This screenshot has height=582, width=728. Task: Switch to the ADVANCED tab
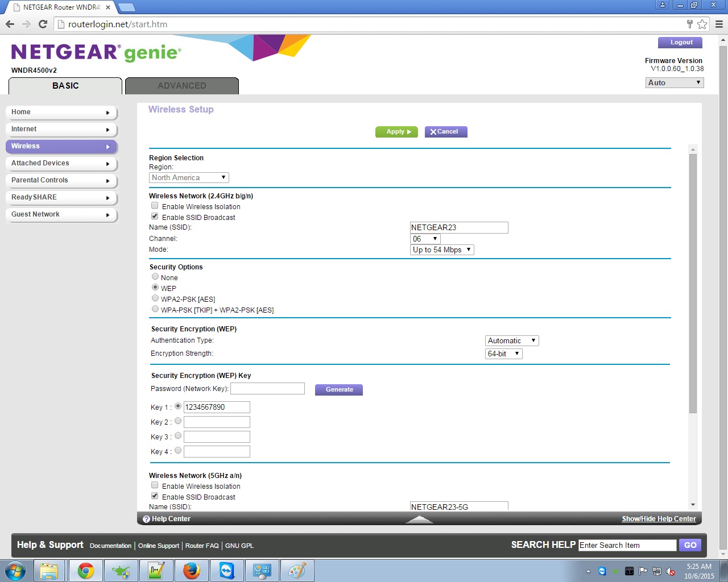(181, 86)
